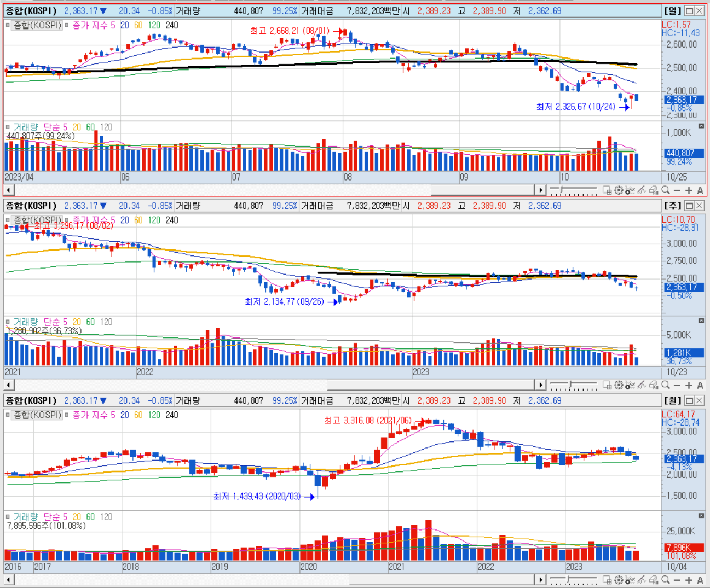This screenshot has height=588, width=710.
Task: Toggle the square beside 종가 지수 in monthly chart
Action: click(x=67, y=415)
